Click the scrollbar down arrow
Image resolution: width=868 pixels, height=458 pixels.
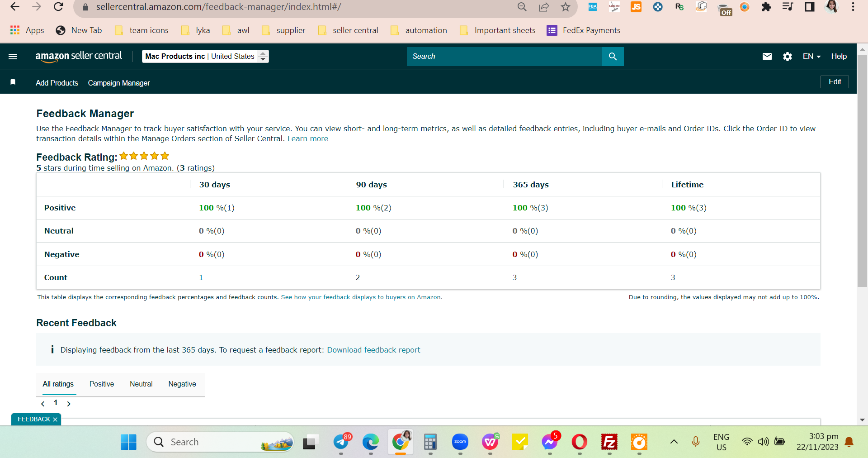tap(862, 420)
